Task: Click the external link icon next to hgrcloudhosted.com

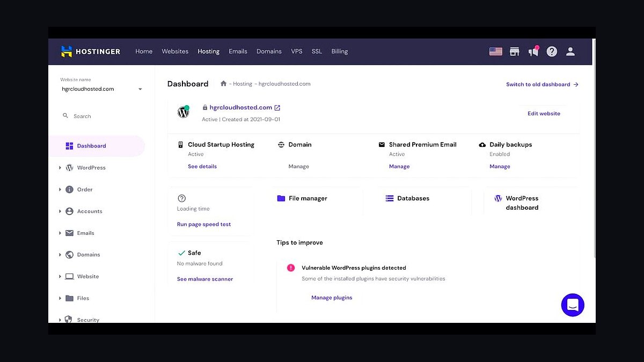Action: 277,108
